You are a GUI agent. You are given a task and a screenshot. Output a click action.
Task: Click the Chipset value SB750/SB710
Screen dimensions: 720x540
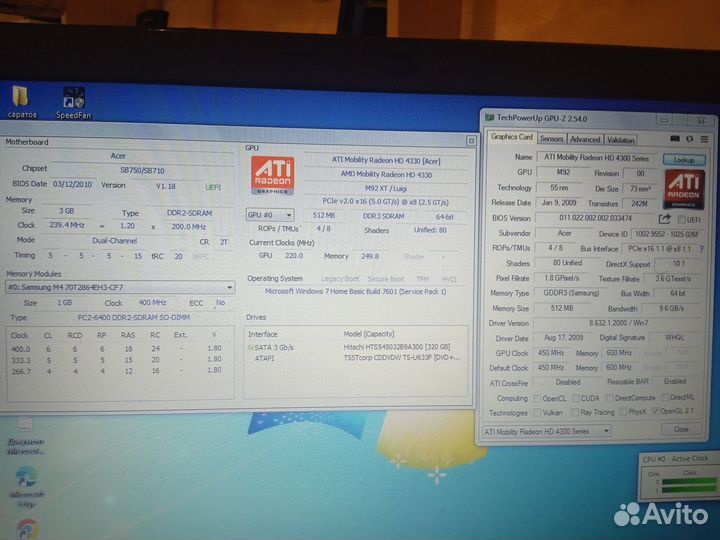coord(142,170)
